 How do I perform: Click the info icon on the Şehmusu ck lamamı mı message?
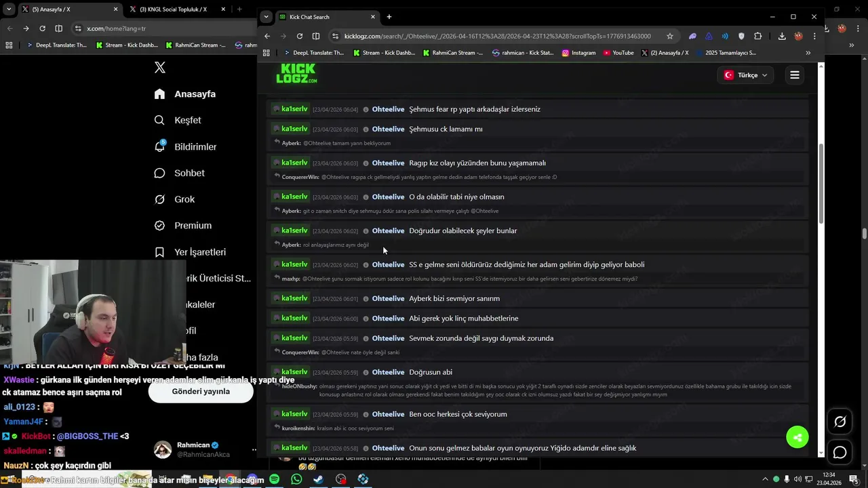[366, 129]
